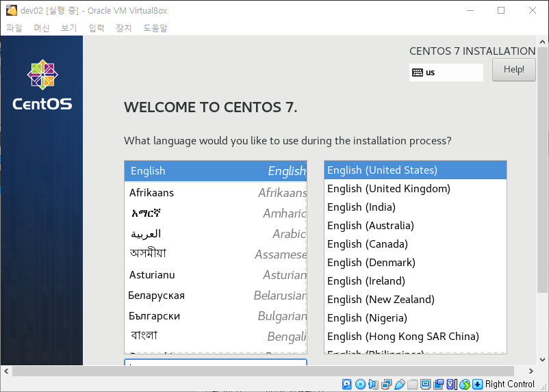Viewport: 549px width, 392px height.
Task: Maximize the VirtualBox window
Action: 501,10
